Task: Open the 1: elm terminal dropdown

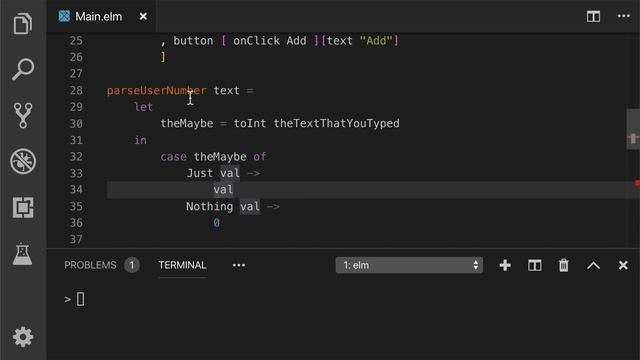Action: coord(409,265)
